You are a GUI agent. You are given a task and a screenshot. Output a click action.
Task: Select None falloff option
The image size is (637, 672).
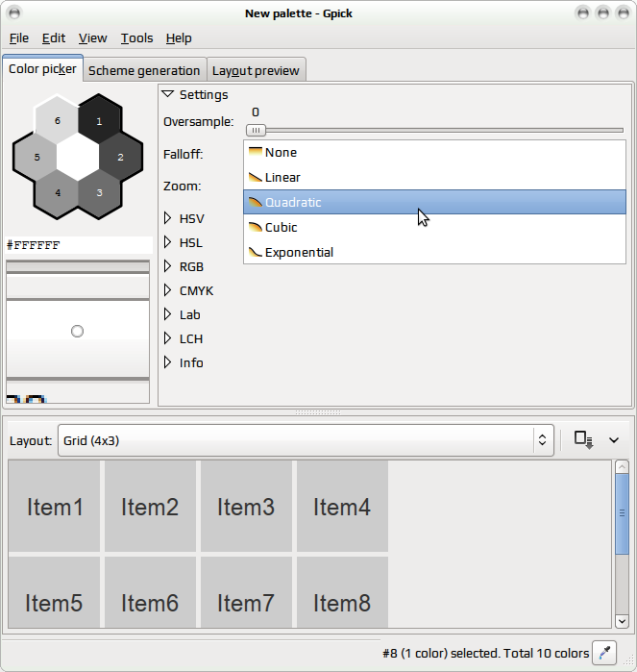click(434, 153)
